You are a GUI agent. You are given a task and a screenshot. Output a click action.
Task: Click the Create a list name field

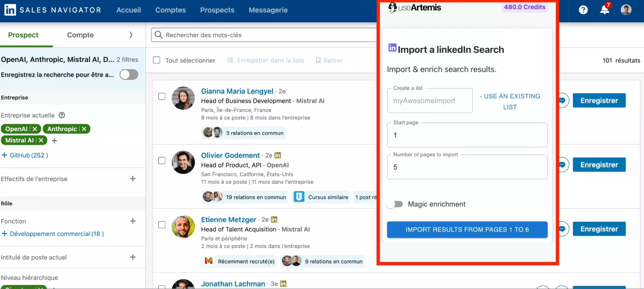point(430,101)
